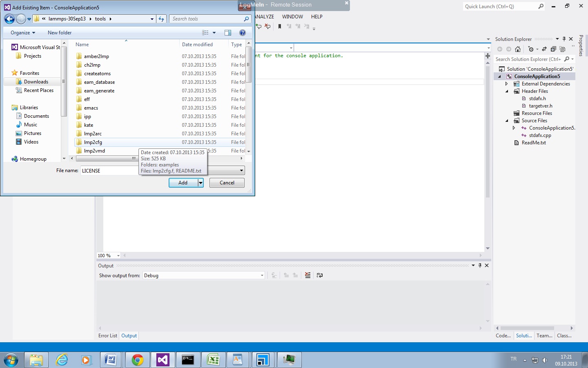
Task: Select ReadMe.txt in Solution Explorer
Action: (x=533, y=143)
